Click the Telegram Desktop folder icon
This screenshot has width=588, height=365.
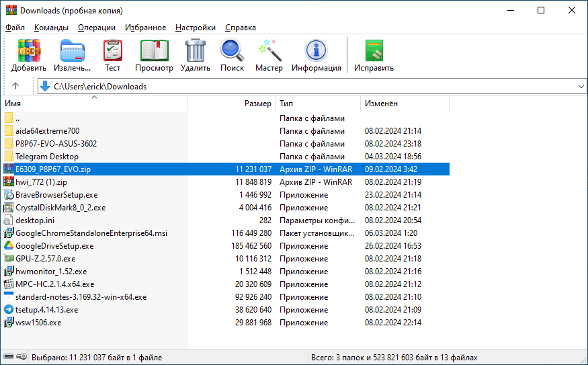tap(9, 157)
